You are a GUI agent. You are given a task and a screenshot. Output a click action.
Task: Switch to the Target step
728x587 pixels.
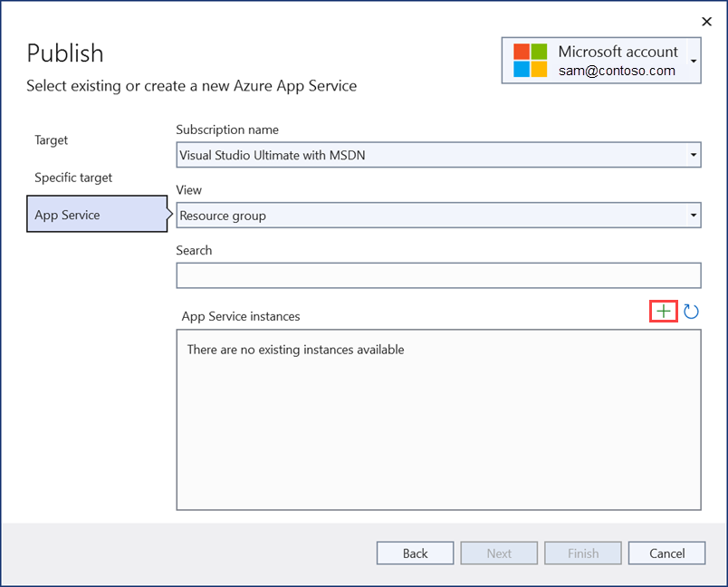[52, 140]
